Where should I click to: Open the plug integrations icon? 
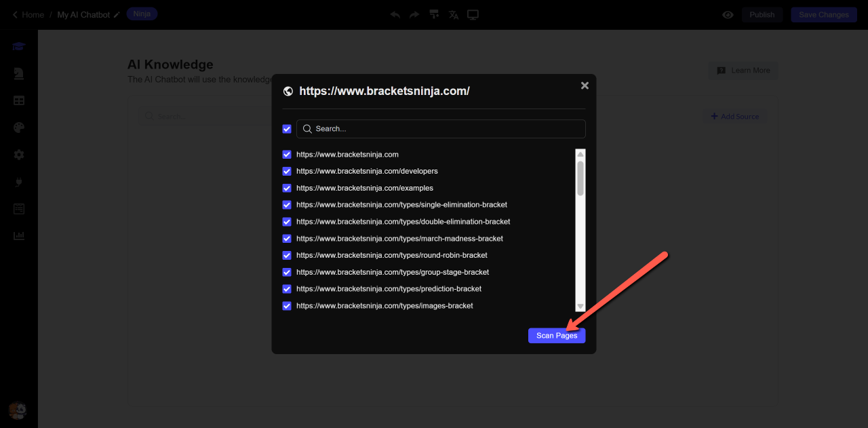(19, 182)
